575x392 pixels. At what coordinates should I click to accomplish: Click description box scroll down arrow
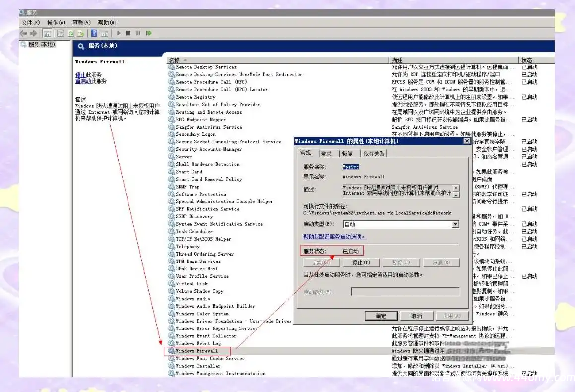click(x=456, y=195)
